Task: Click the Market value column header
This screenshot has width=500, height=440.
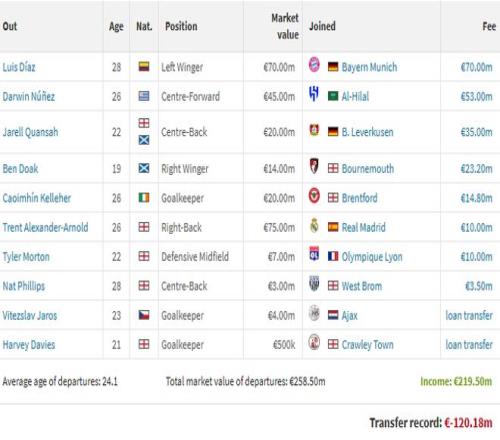Action: (285, 26)
